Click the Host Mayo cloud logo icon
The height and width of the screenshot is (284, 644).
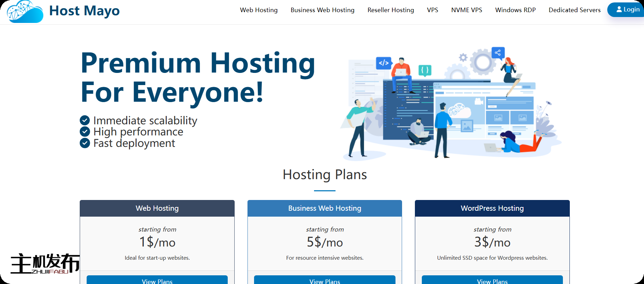[25, 11]
